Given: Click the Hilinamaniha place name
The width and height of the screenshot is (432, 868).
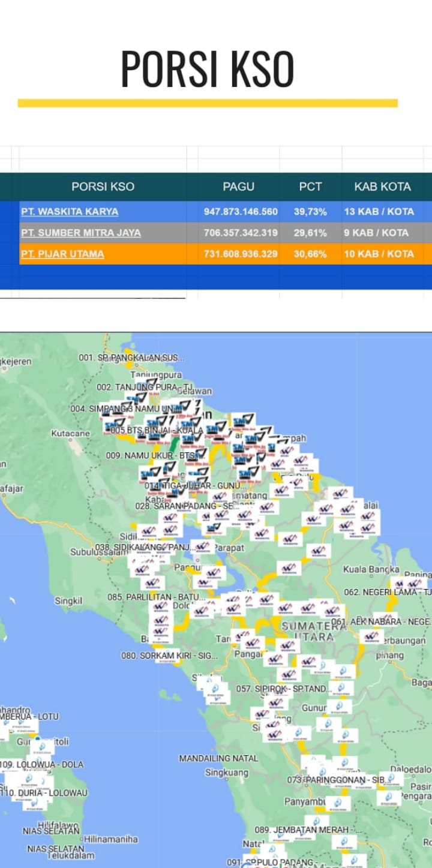Looking at the screenshot, I should point(111,839).
